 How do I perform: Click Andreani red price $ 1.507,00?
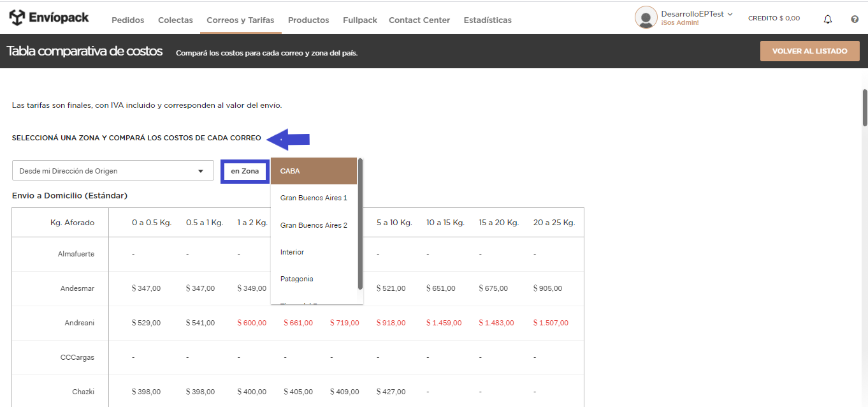551,323
